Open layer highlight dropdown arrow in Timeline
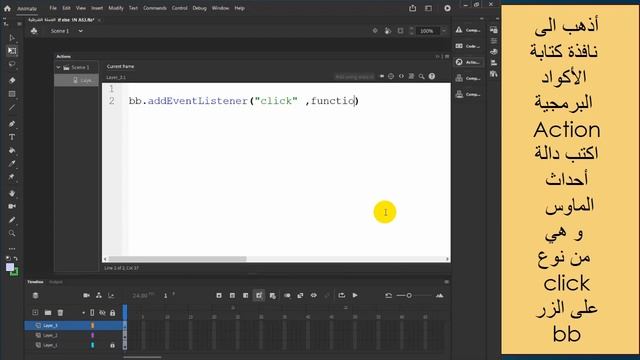The image size is (640, 360). tap(83, 313)
